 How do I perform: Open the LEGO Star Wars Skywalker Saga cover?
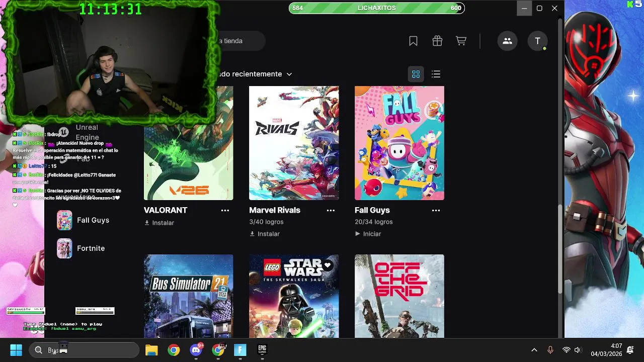coord(294,296)
